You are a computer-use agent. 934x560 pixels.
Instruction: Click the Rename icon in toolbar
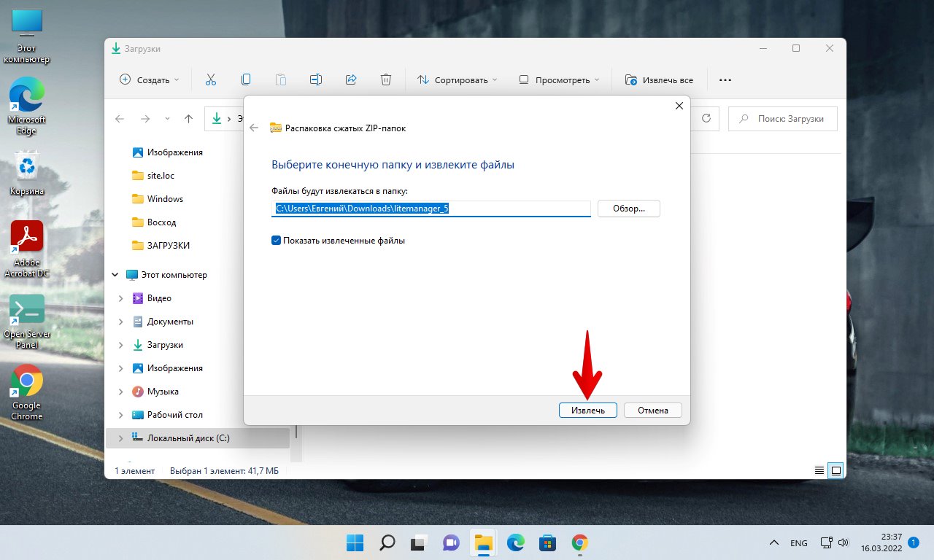click(315, 79)
